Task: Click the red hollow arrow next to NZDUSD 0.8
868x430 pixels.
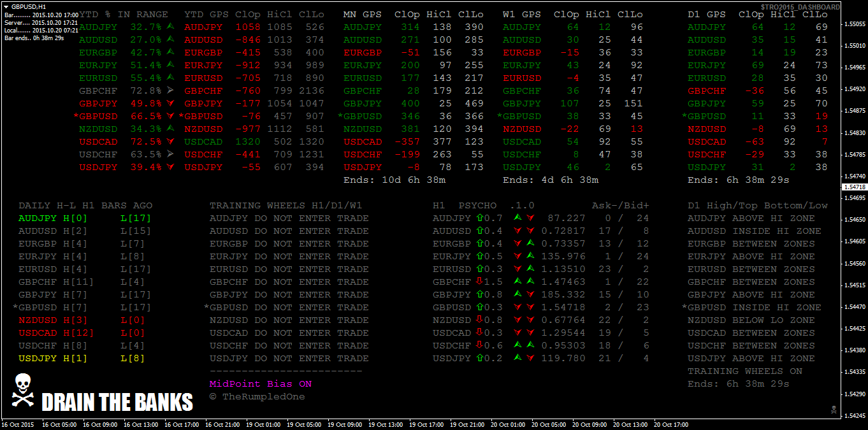Action: (479, 320)
